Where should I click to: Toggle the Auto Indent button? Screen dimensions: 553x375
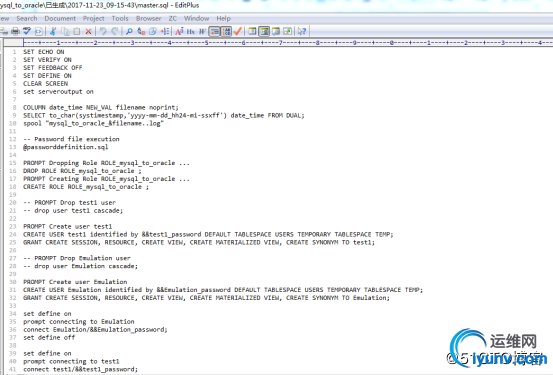click(214, 31)
